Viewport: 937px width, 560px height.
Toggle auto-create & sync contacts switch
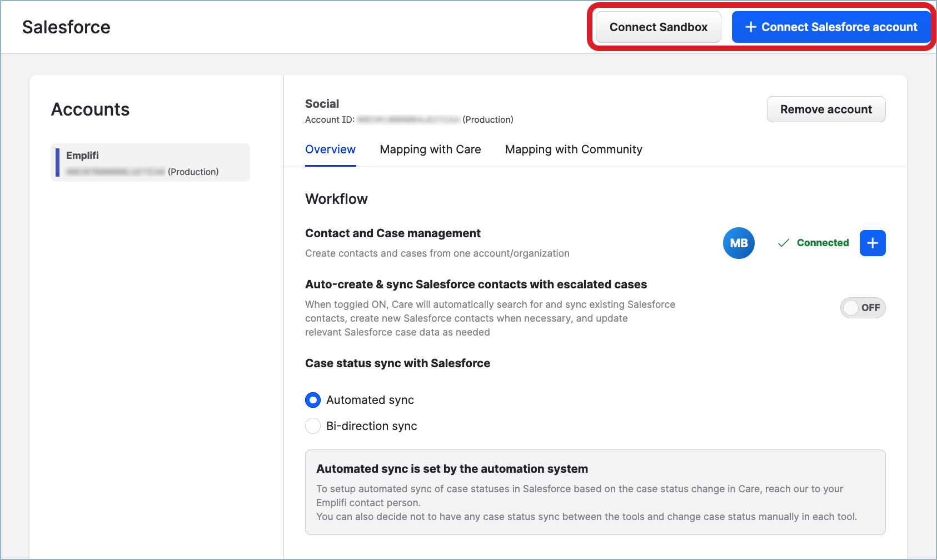pyautogui.click(x=863, y=308)
